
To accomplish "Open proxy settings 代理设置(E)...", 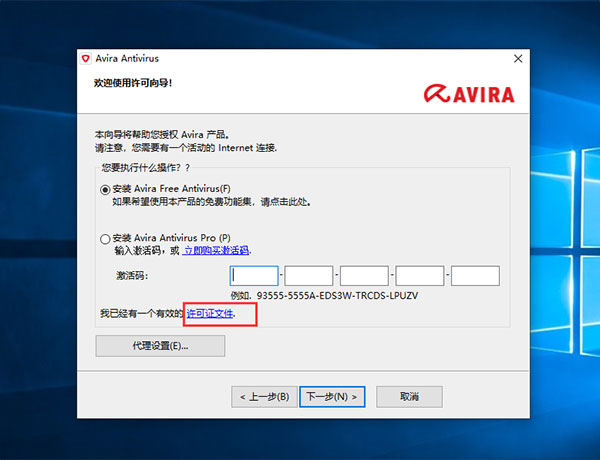I will pyautogui.click(x=160, y=346).
